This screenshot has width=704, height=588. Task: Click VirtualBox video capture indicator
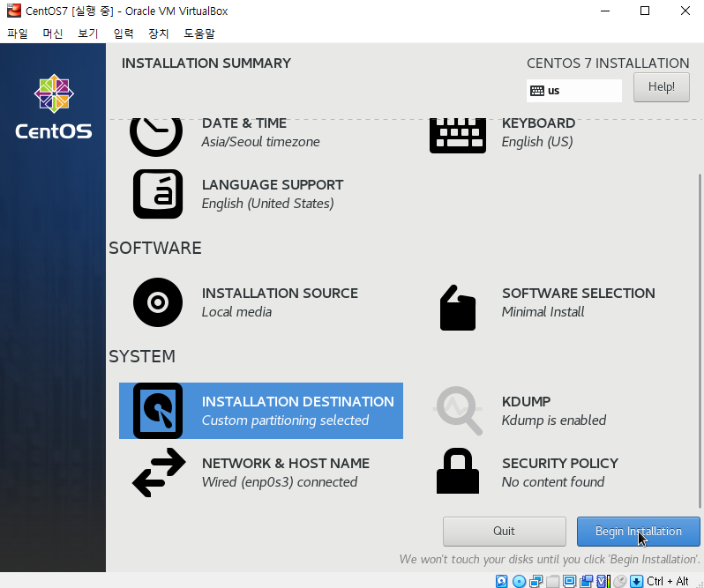pos(586,581)
